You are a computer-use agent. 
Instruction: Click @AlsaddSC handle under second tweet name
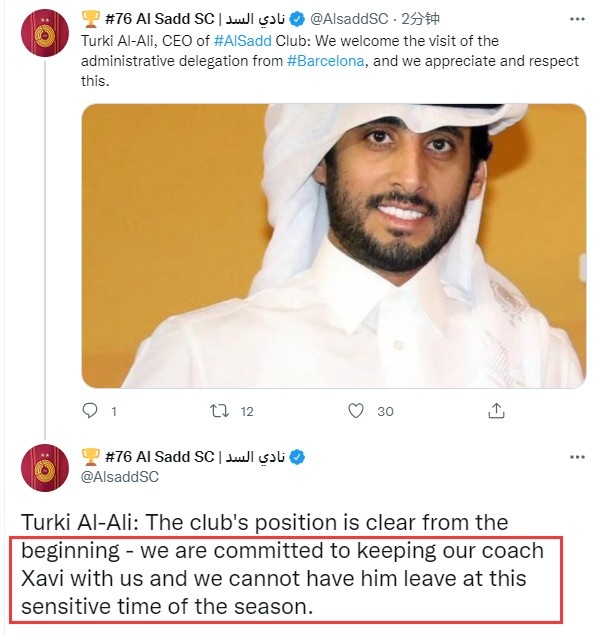pyautogui.click(x=120, y=477)
